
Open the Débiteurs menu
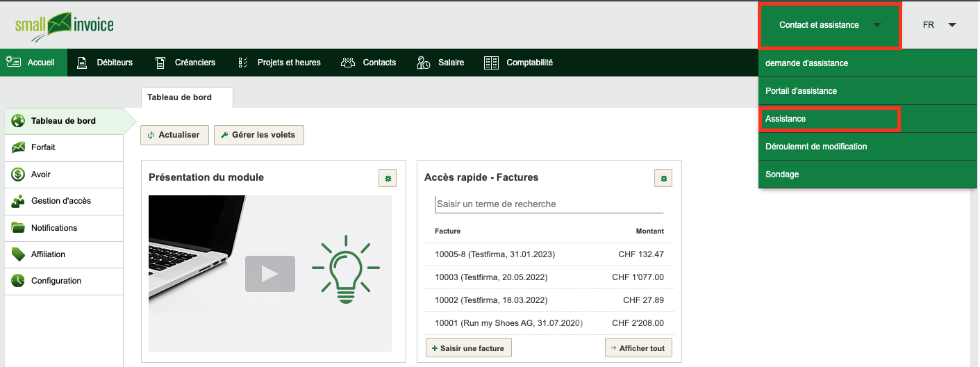[104, 63]
